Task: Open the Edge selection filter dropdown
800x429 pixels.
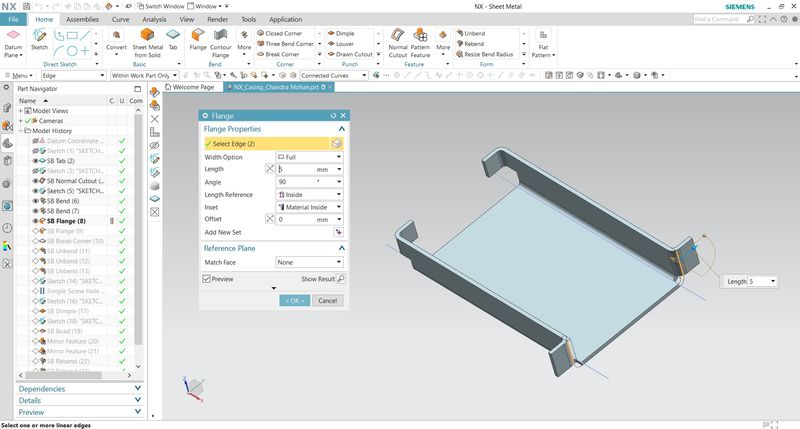Action: (73, 75)
